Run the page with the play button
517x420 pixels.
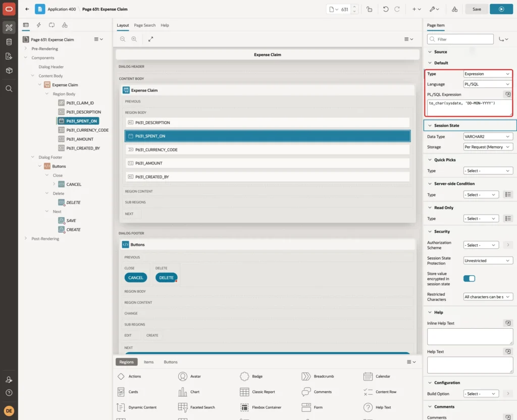(501, 9)
